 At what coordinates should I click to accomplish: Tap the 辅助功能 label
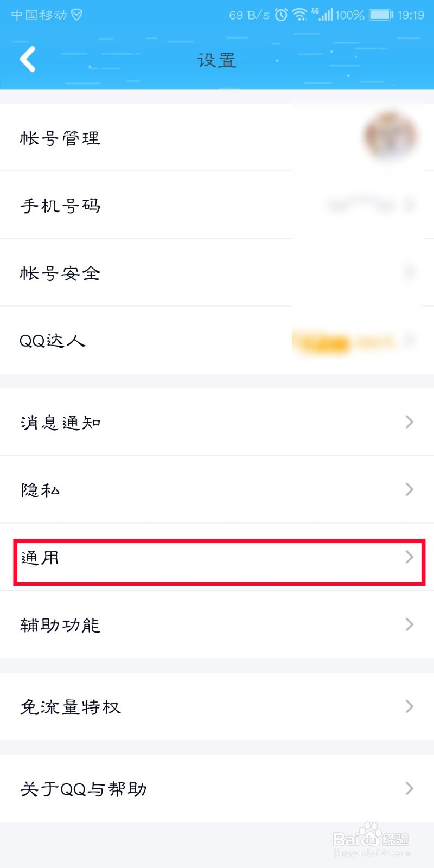click(60, 625)
